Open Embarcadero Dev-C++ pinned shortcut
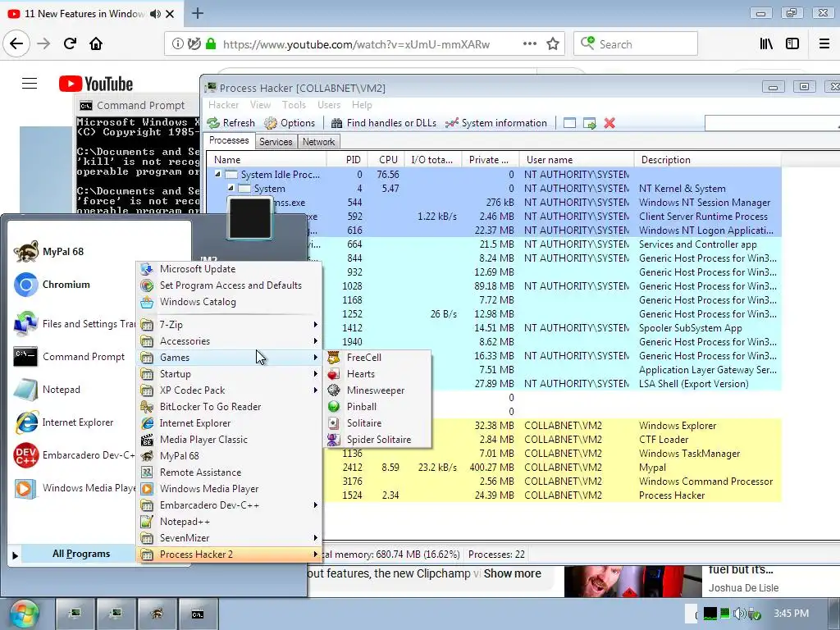840x630 pixels. click(x=74, y=455)
